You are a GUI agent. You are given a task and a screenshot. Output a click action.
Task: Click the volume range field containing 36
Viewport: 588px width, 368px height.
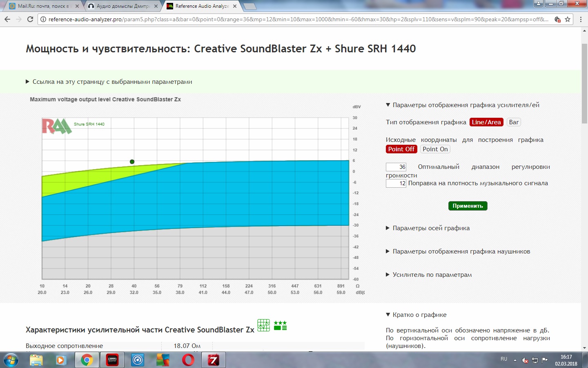[396, 167]
